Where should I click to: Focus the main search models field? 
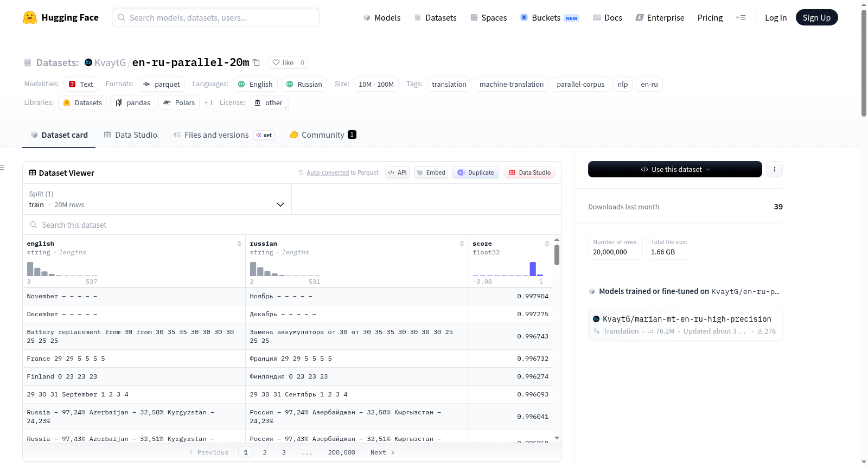click(216, 17)
